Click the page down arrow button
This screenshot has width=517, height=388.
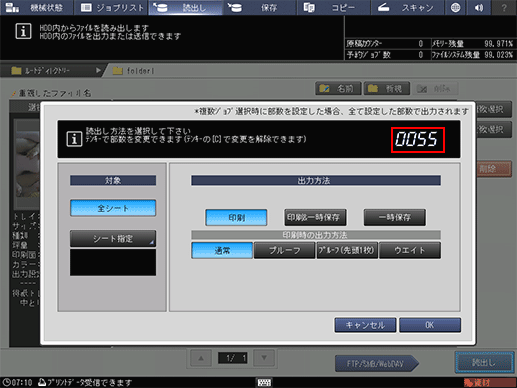coord(264,358)
